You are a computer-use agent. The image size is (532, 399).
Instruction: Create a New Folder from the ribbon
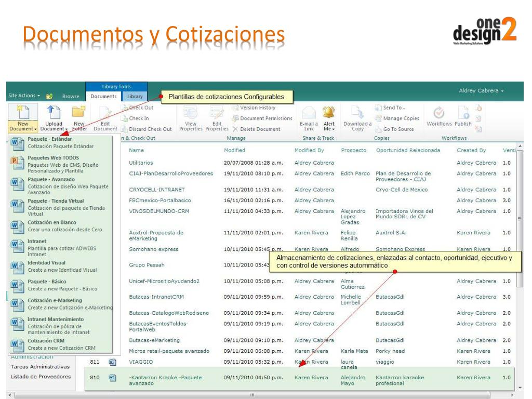coord(79,118)
